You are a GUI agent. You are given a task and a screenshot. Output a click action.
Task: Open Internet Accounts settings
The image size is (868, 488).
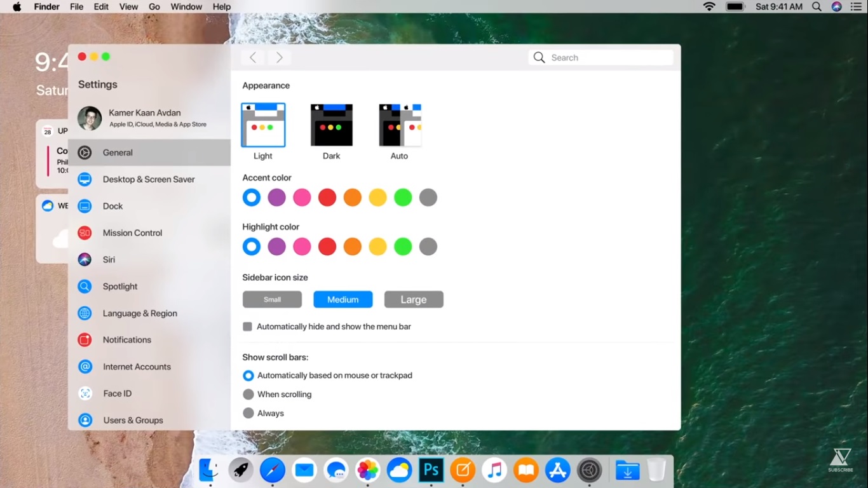(x=149, y=367)
